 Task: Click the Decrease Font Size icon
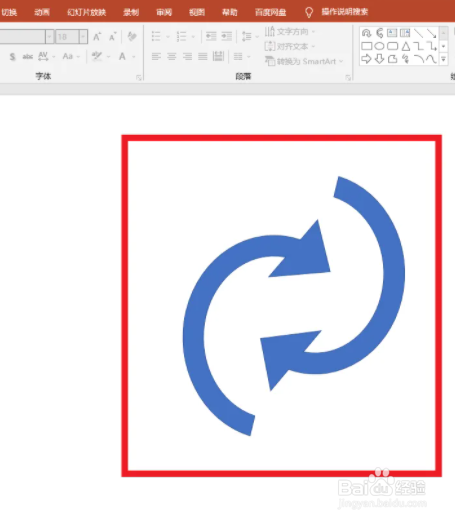[x=112, y=36]
